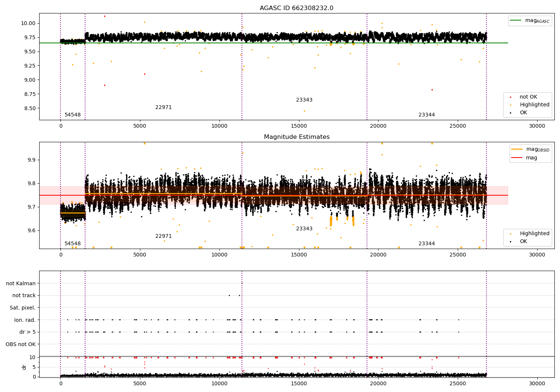Click the 9.50 y-axis tick label
The width and height of the screenshot is (560, 392).
(30, 52)
